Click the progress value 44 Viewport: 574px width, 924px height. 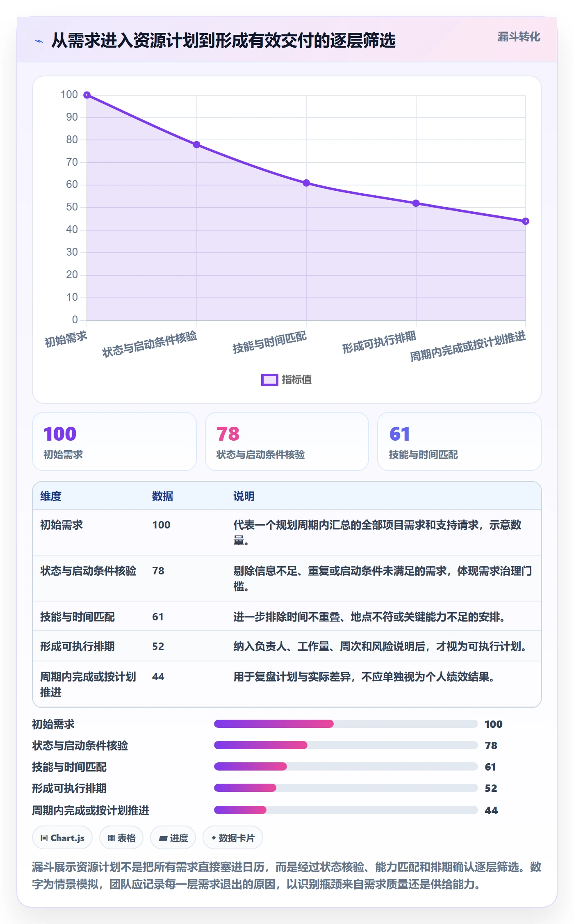click(x=491, y=810)
